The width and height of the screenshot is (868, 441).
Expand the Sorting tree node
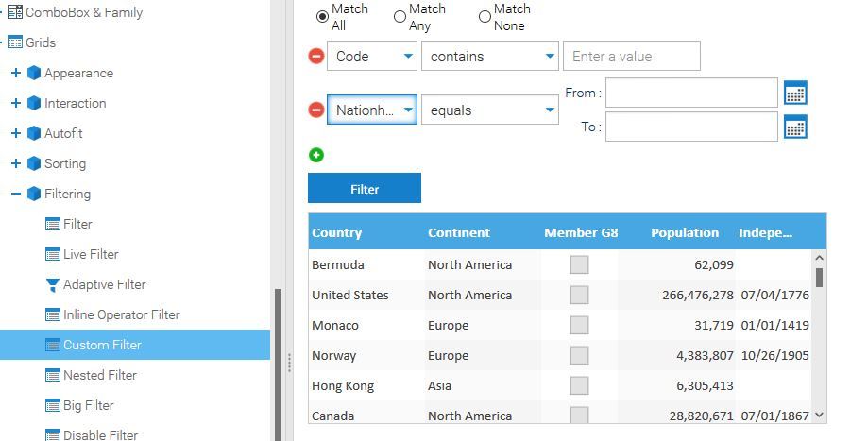click(x=15, y=163)
